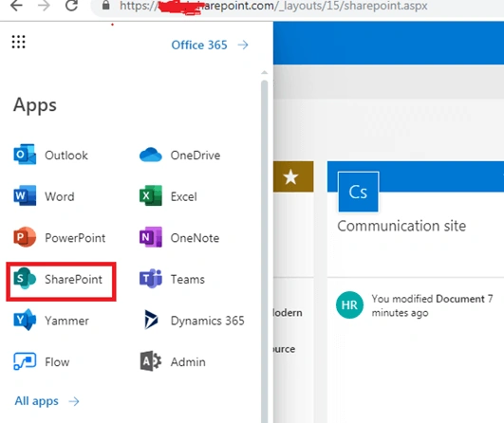Click the app panel vertical scrollbar
Screen dimensions: 504x423
click(x=264, y=250)
